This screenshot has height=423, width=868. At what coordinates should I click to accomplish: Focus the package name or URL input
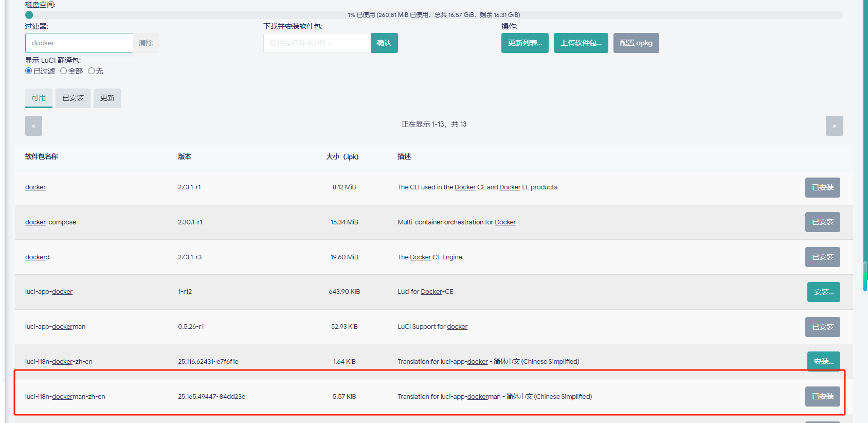[317, 43]
